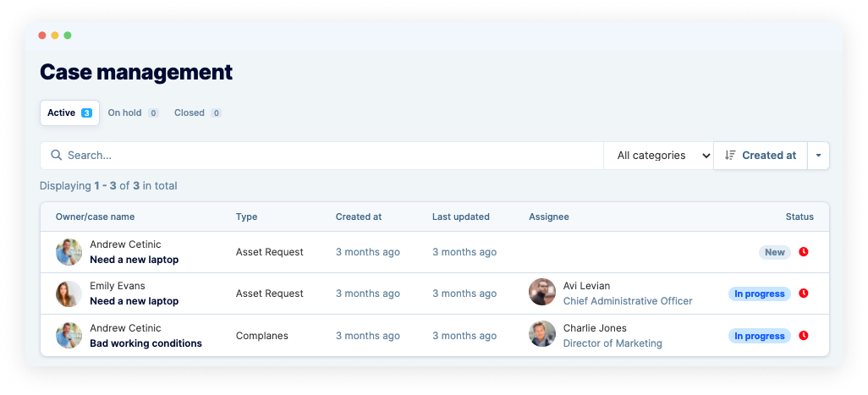This screenshot has width=868, height=395.
Task: Click the search magnifier icon
Action: 57,156
